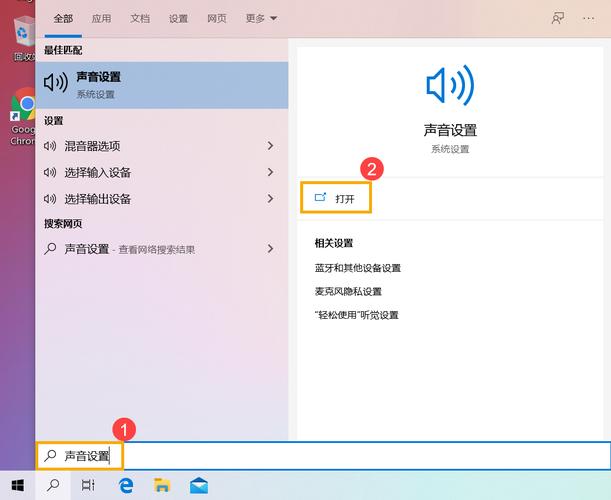611x500 pixels.
Task: Click the taskbar search magnifier icon
Action: pyautogui.click(x=53, y=485)
